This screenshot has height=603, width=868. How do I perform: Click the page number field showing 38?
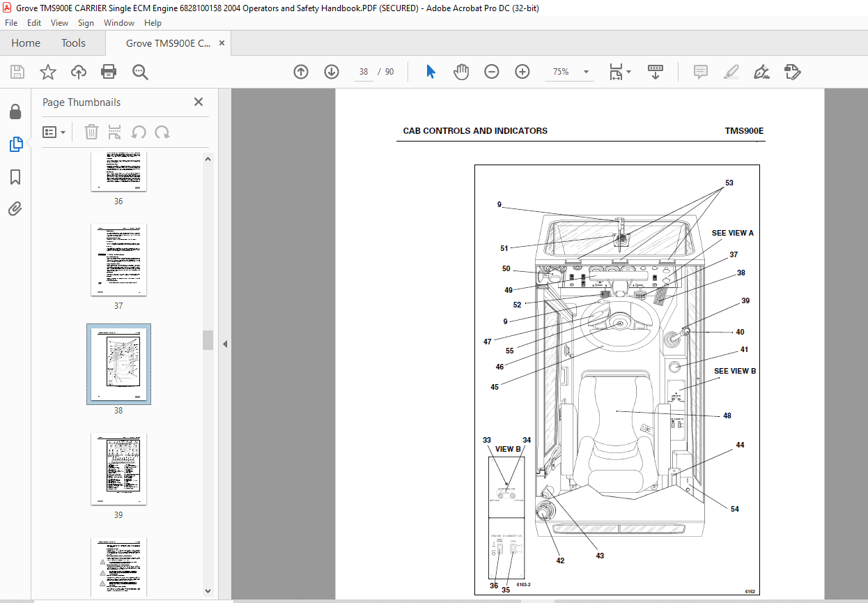[x=364, y=72]
